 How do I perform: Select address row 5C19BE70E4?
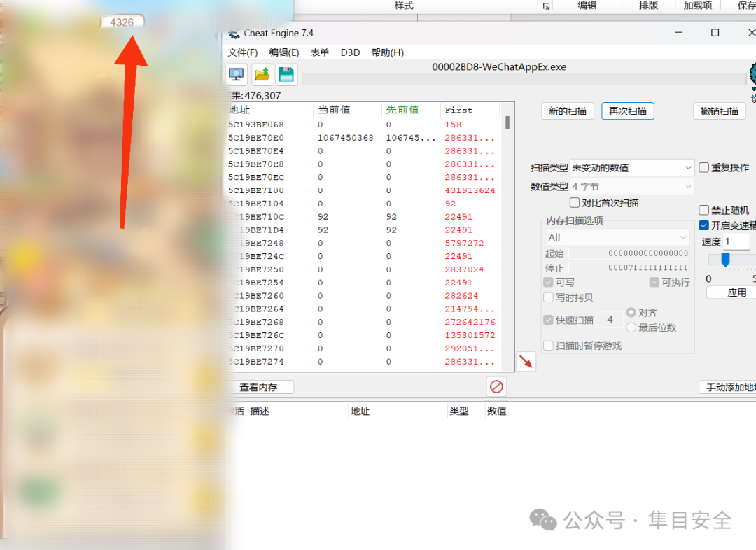coord(364,151)
